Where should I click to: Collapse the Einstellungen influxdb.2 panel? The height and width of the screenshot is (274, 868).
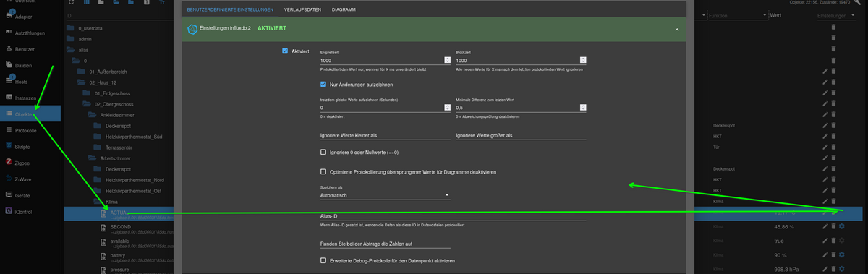(x=677, y=30)
